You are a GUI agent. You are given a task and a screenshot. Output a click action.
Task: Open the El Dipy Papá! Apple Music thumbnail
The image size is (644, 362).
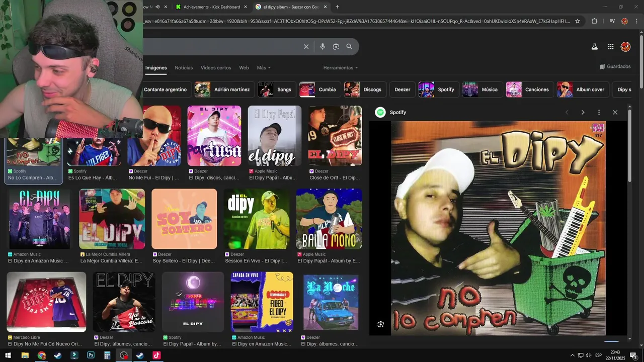click(x=275, y=136)
